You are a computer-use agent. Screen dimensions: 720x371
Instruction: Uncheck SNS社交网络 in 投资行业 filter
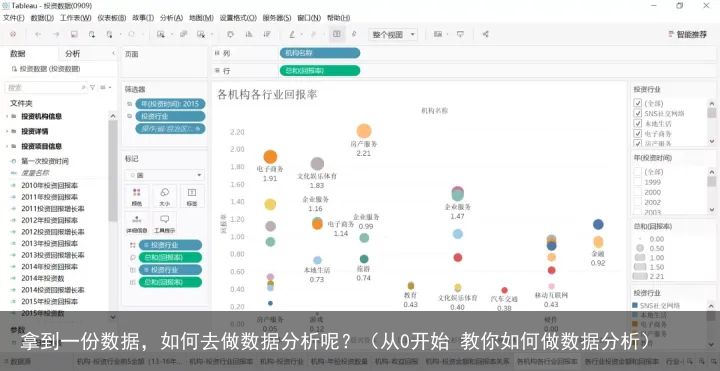click(x=637, y=113)
